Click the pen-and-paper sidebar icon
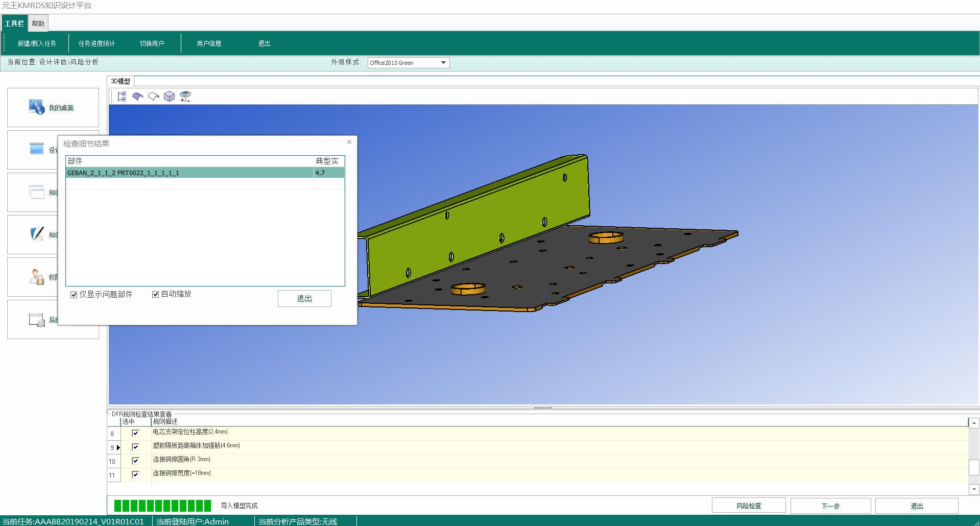Image resolution: width=980 pixels, height=526 pixels. (37, 234)
